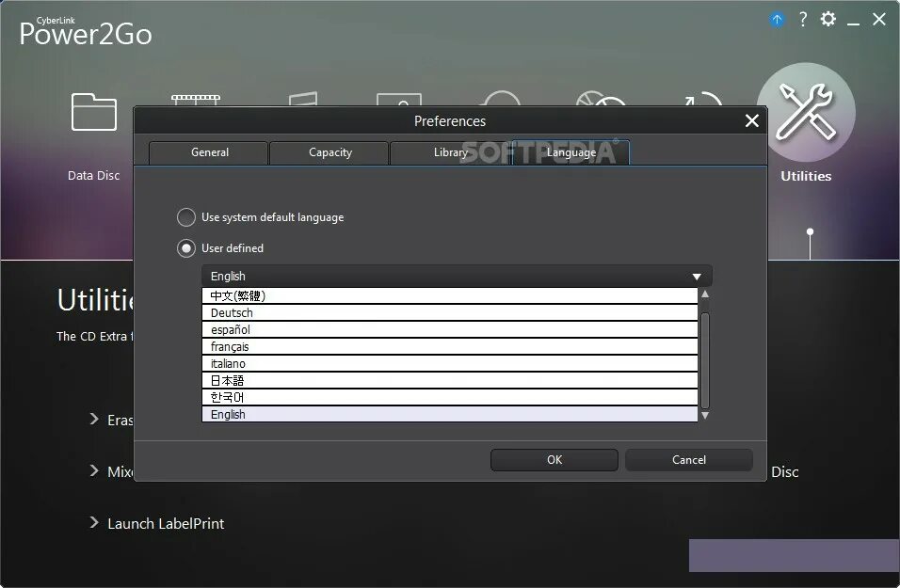Image resolution: width=900 pixels, height=588 pixels.
Task: Click the language list scrollbar thumb
Action: (x=705, y=360)
